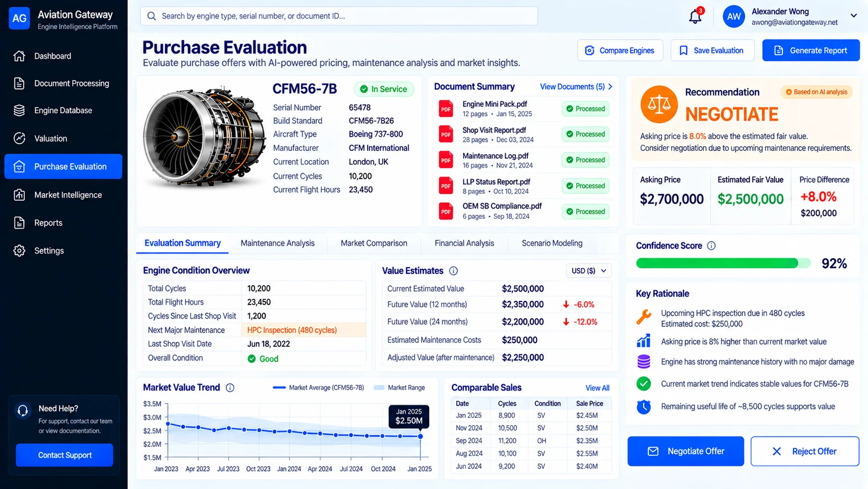
Task: Open the Dashboard home icon
Action: (x=19, y=56)
